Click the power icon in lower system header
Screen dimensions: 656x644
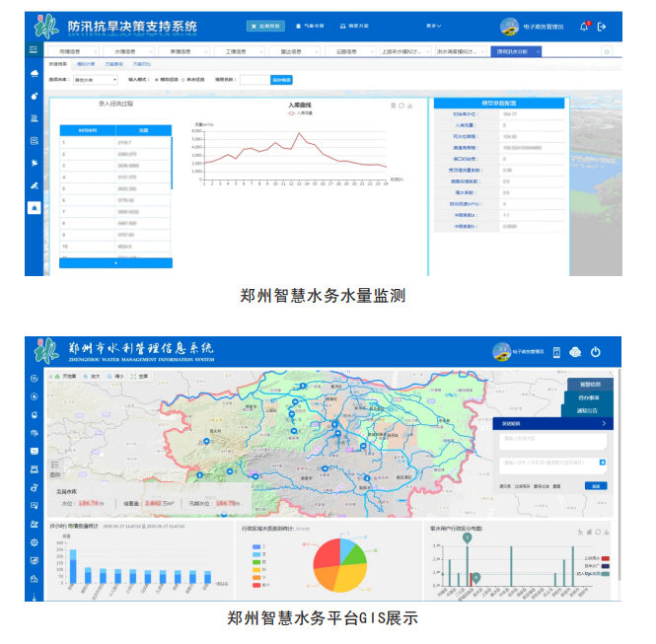coord(596,352)
